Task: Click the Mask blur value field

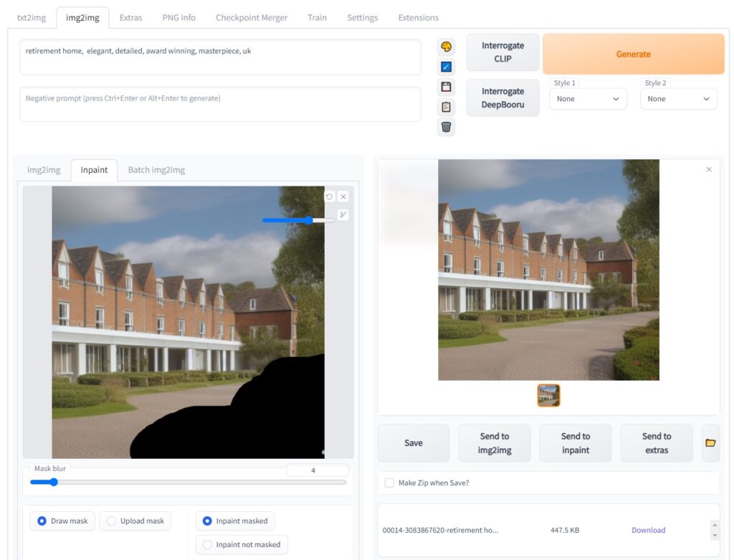Action: click(x=318, y=470)
